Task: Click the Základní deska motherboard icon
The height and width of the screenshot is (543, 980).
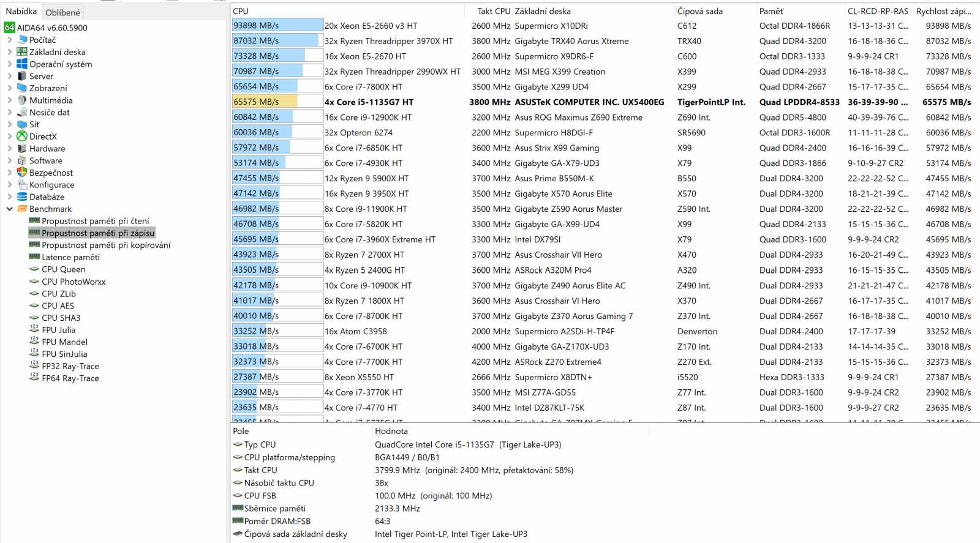Action: click(22, 52)
